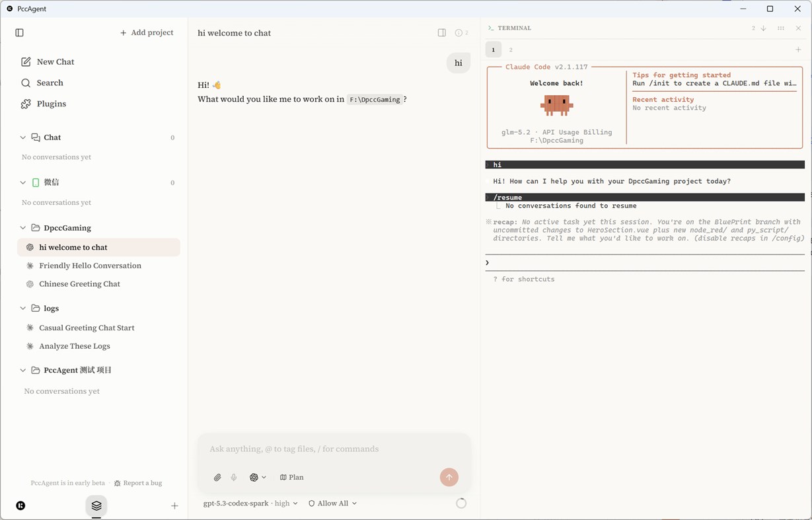The width and height of the screenshot is (812, 520).
Task: Open 'hi welcome to chat' conversation
Action: pyautogui.click(x=98, y=247)
